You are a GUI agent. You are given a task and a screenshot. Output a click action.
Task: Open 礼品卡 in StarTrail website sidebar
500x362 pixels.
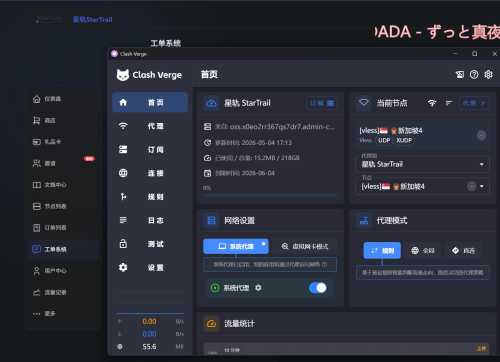(63, 142)
